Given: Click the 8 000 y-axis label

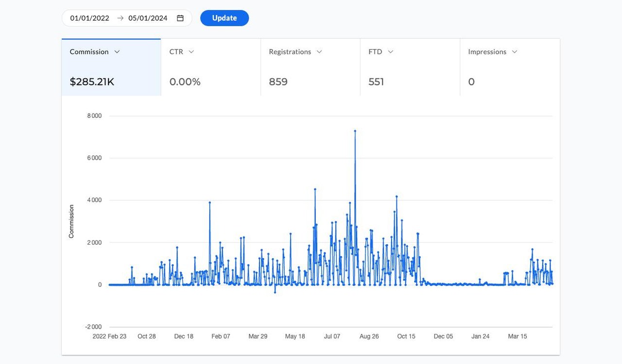Looking at the screenshot, I should (94, 116).
